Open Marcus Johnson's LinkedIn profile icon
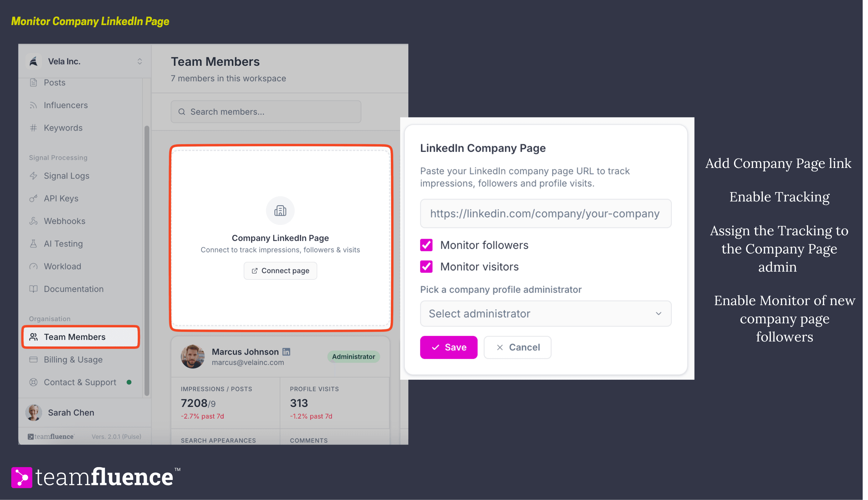This screenshot has width=868, height=500. (286, 352)
